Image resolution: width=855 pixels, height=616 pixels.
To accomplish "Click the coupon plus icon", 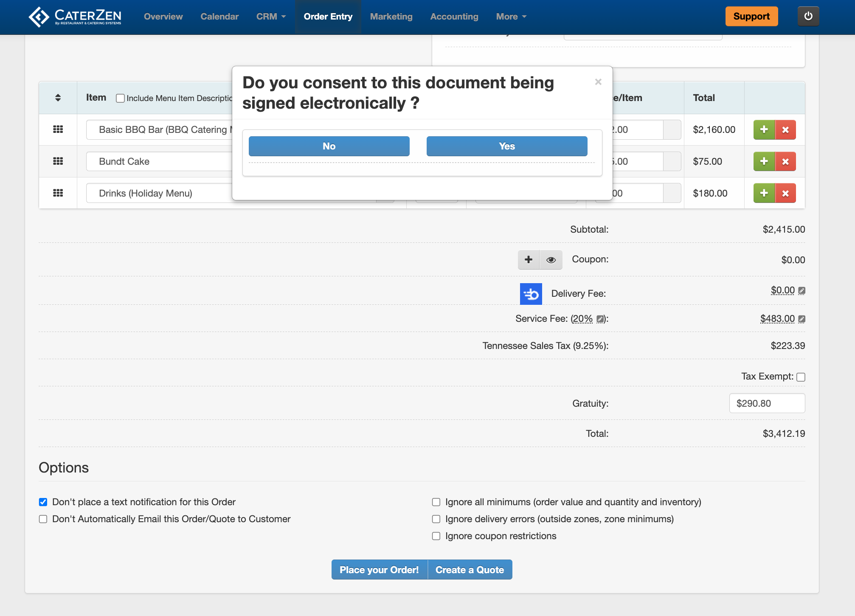I will pos(529,259).
